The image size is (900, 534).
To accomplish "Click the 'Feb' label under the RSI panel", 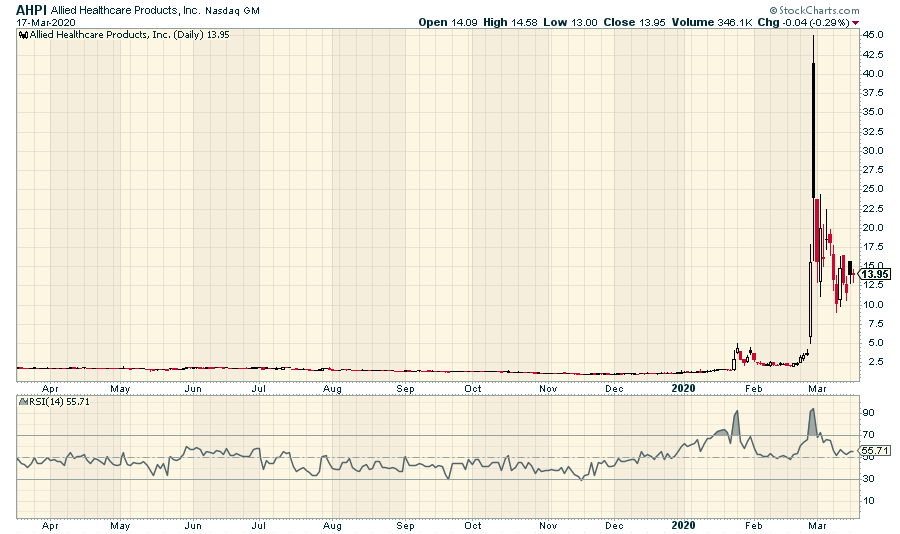I will click(754, 525).
